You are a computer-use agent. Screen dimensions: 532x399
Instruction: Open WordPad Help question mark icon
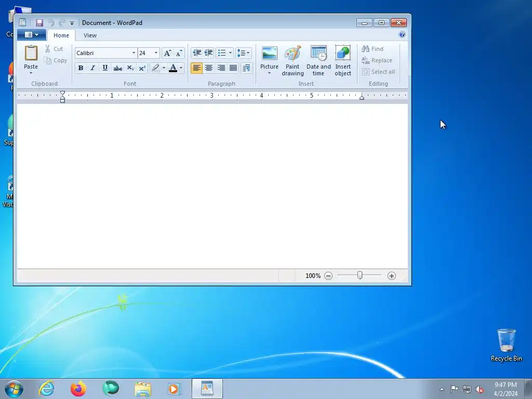[402, 34]
